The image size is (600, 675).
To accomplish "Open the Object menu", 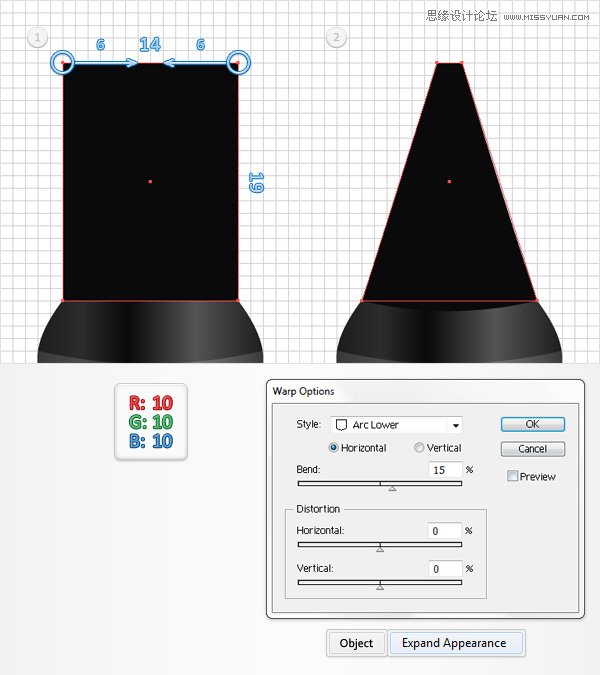I will [356, 643].
